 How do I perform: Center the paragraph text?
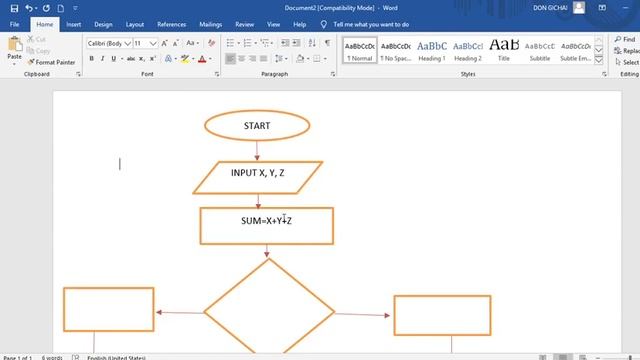click(x=242, y=59)
